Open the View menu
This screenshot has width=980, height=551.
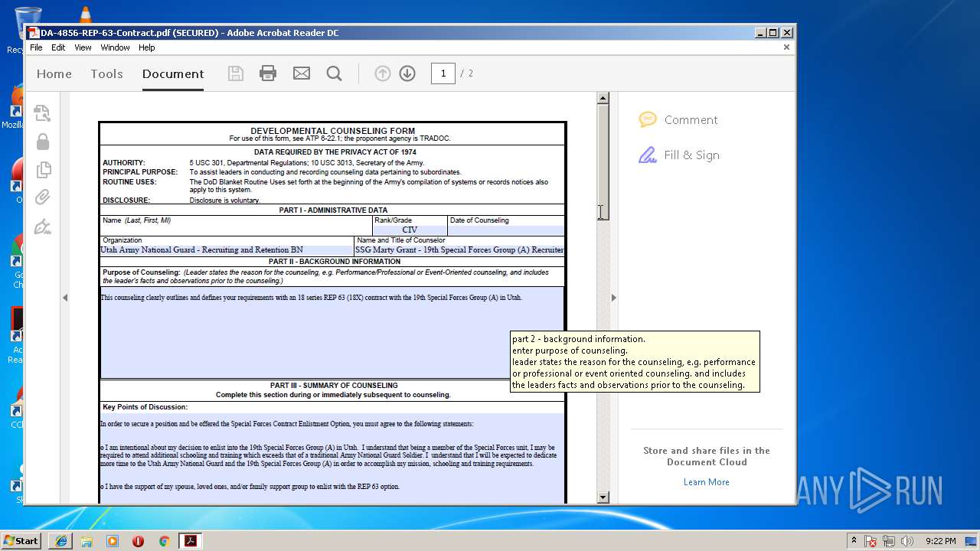click(x=83, y=47)
